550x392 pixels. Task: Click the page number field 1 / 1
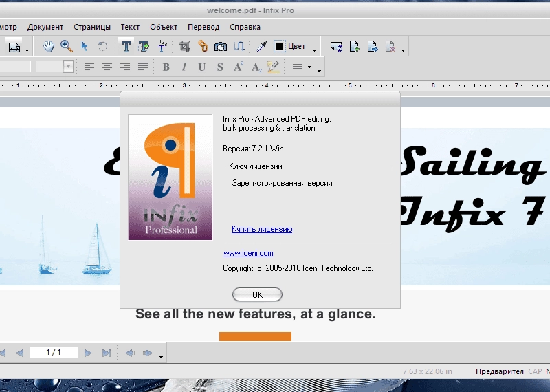[x=54, y=352]
